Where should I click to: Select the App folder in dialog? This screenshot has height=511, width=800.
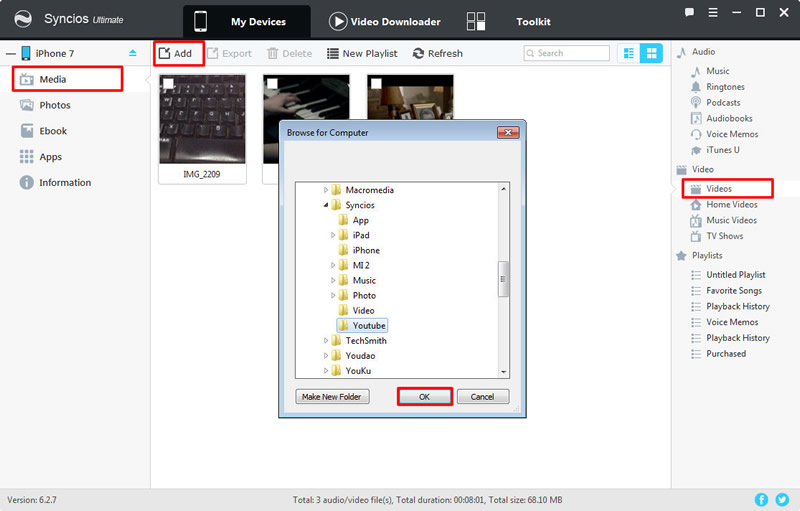354,220
